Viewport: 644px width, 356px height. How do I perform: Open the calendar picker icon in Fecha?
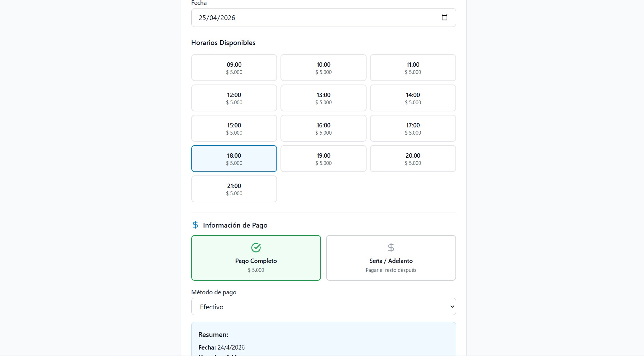click(x=444, y=17)
